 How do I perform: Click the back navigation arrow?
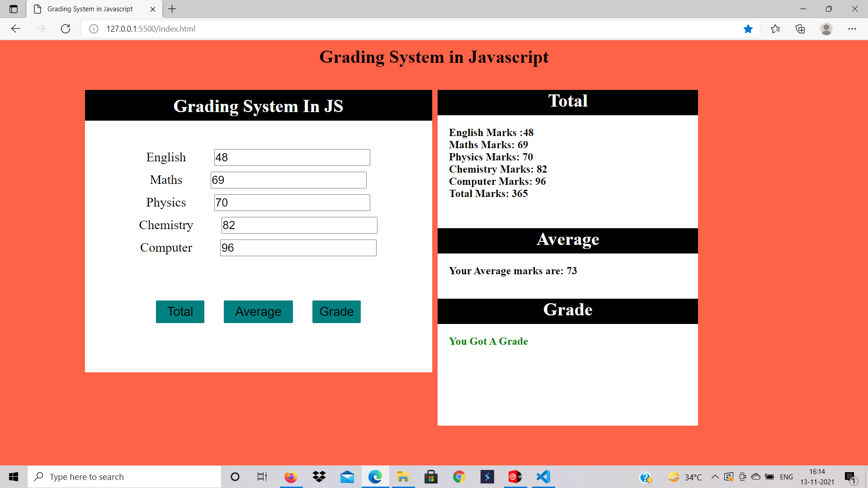[x=15, y=28]
